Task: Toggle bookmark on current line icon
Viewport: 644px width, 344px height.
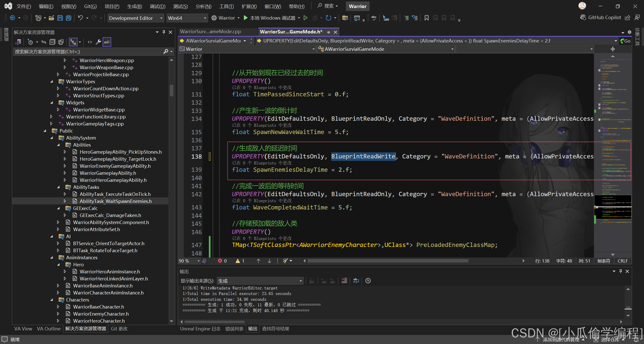Action: coord(426,18)
